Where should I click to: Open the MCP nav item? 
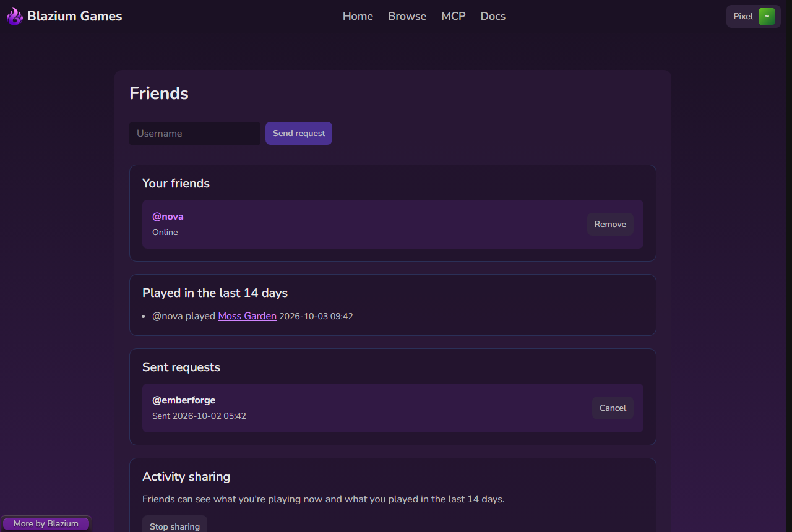[454, 16]
